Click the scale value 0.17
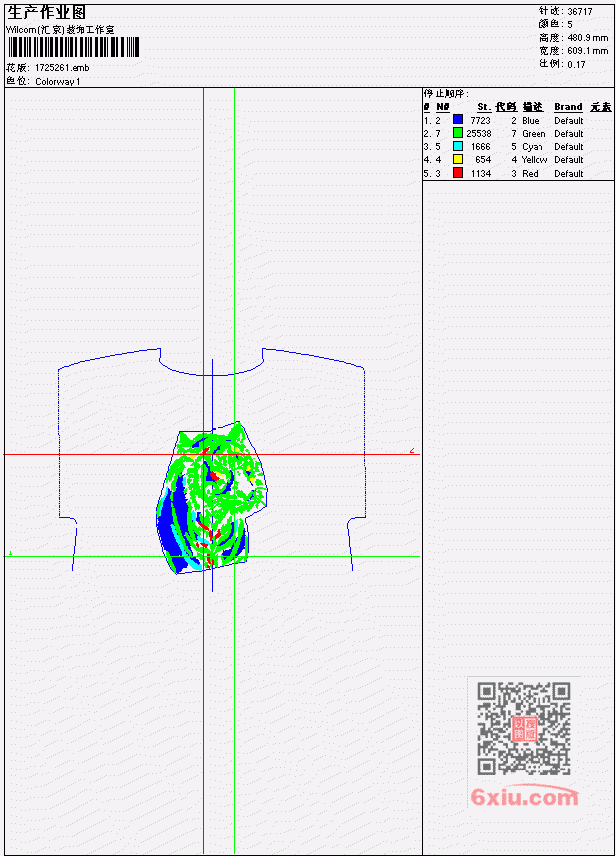 point(576,64)
